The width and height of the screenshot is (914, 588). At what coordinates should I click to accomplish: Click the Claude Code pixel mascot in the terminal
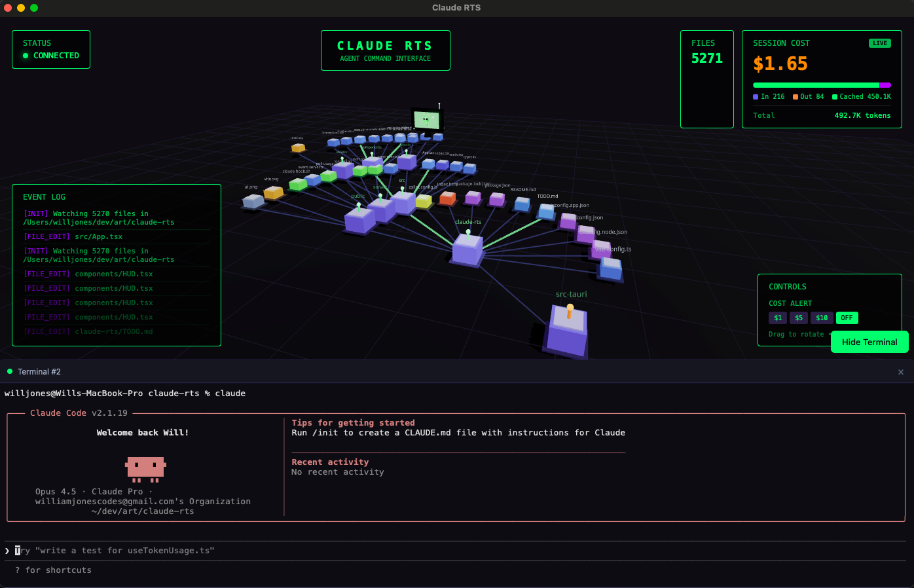[x=145, y=469]
